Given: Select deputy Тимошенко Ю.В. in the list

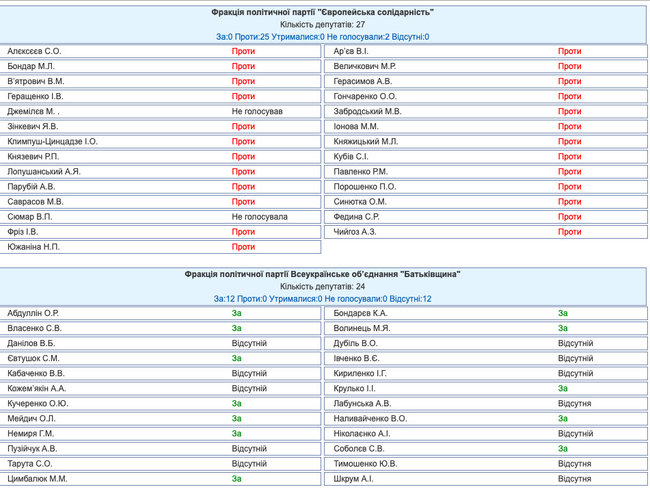Looking at the screenshot, I should click(x=369, y=463).
